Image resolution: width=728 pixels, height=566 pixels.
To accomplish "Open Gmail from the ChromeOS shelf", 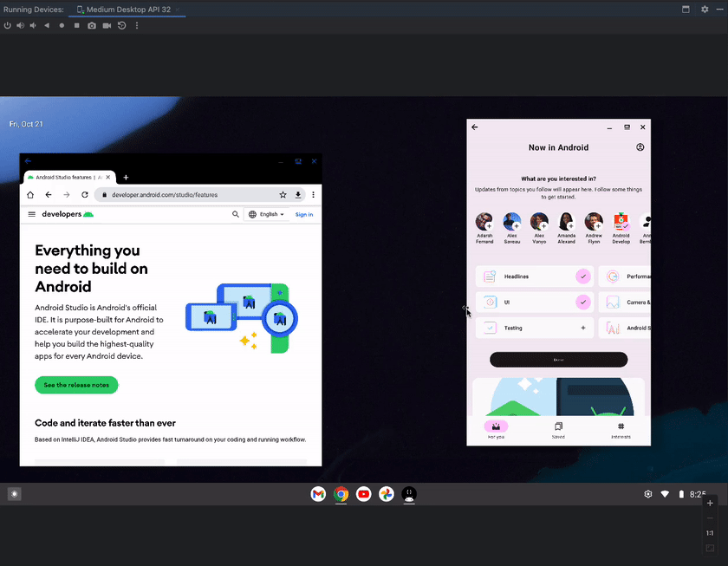I will (318, 494).
